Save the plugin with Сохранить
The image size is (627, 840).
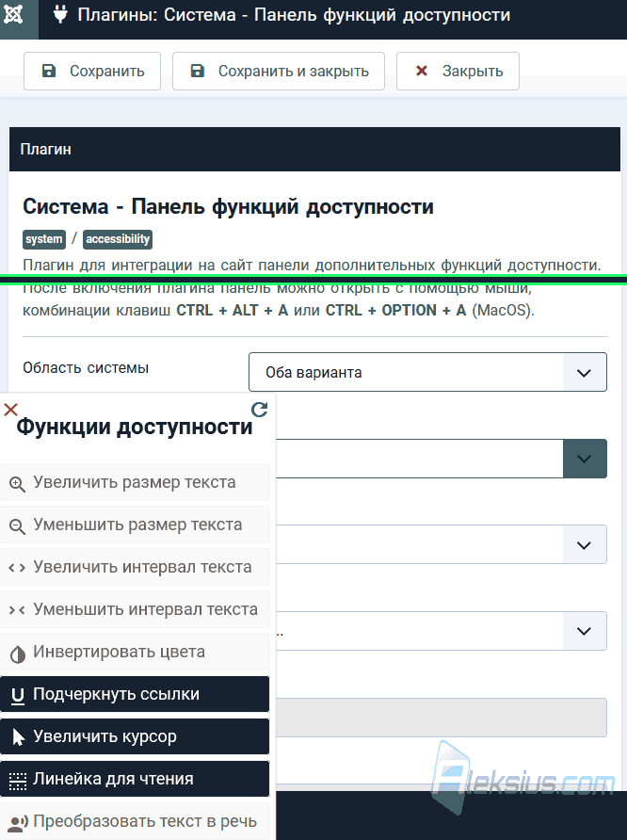pos(92,71)
